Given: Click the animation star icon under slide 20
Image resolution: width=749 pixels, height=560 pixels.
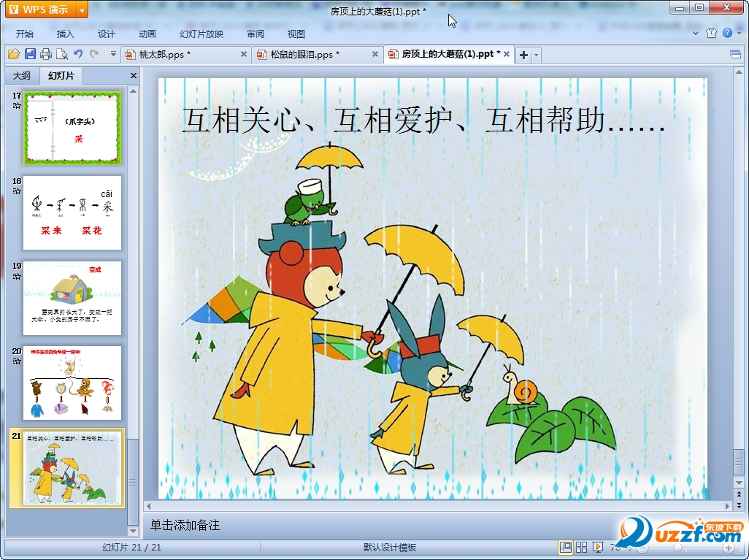Looking at the screenshot, I should (x=17, y=361).
